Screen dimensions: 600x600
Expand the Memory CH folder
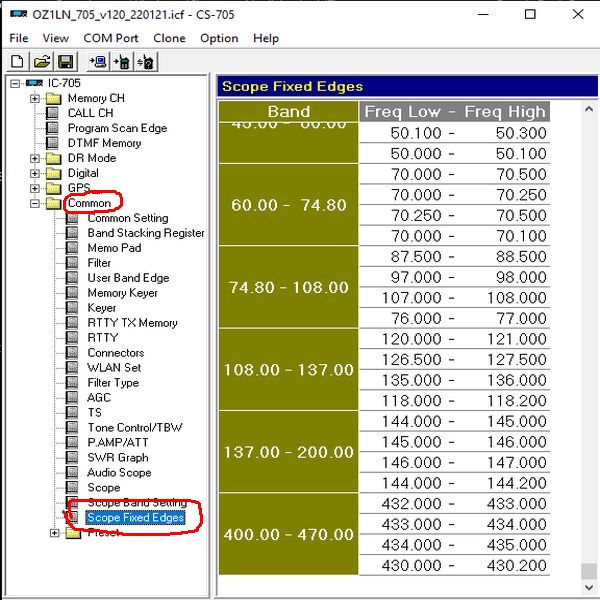[x=34, y=98]
